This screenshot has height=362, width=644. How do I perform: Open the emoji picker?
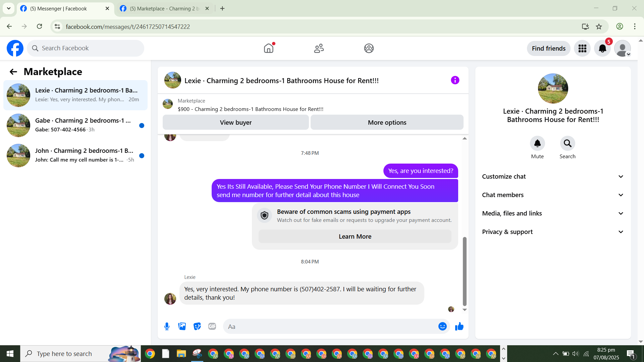coord(442,326)
